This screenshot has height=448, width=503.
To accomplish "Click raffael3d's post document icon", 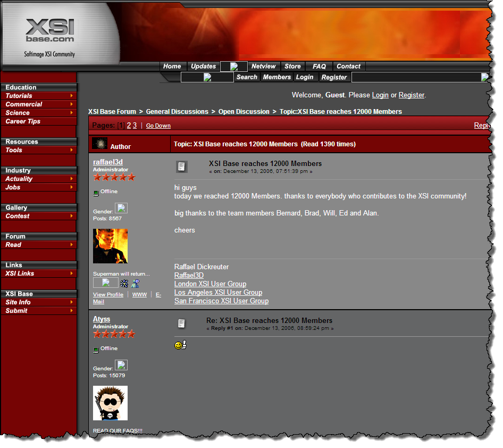I will (x=182, y=167).
